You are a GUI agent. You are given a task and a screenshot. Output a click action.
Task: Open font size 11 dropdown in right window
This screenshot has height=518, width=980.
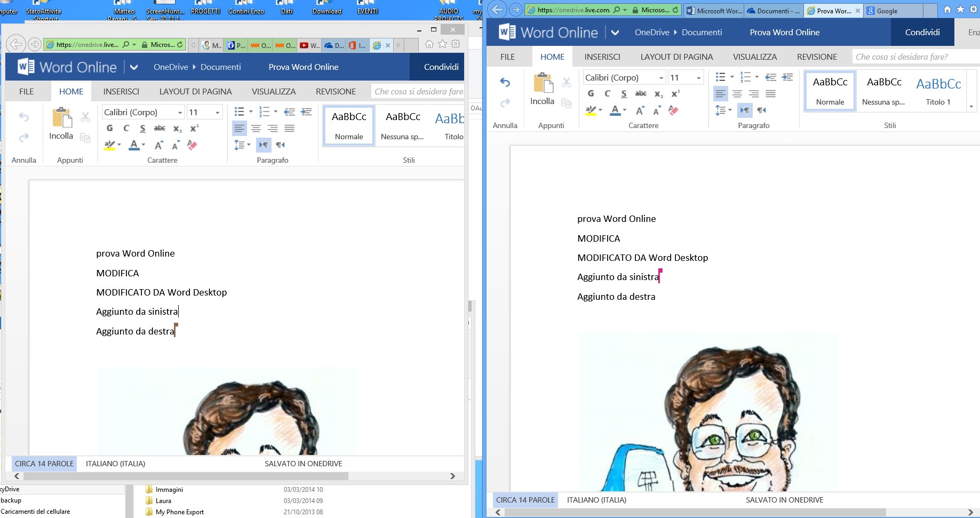point(698,77)
